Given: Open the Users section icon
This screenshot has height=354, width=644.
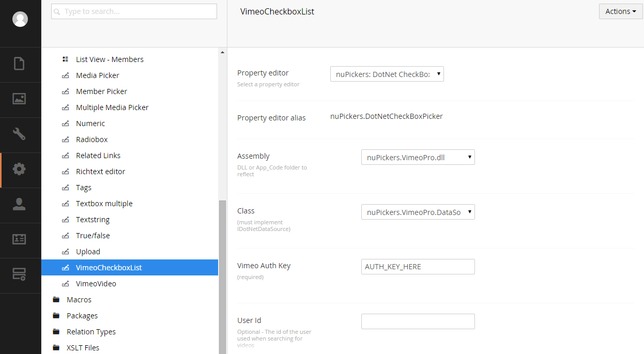Looking at the screenshot, I should pyautogui.click(x=19, y=204).
